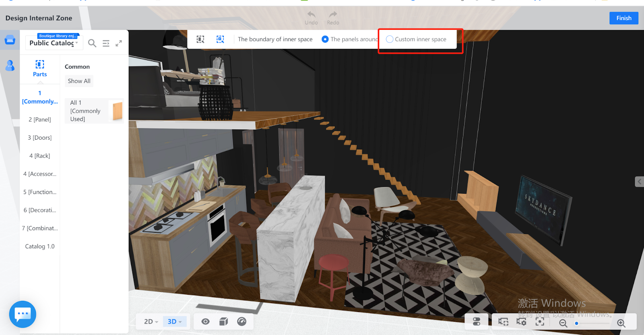Click the wood panel thumbnail
644x335 pixels.
(118, 111)
